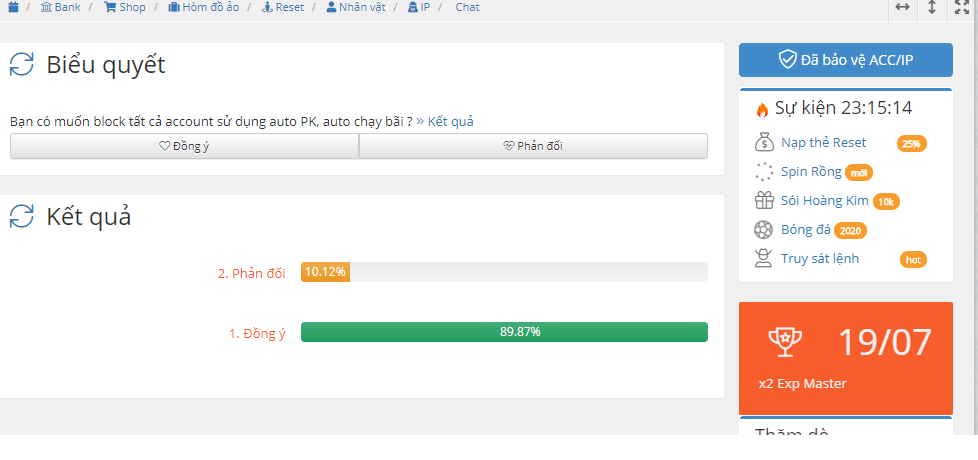The height and width of the screenshot is (460, 978).
Task: Click the gift box icon beside Sói Hoàng Kim
Action: (x=764, y=201)
